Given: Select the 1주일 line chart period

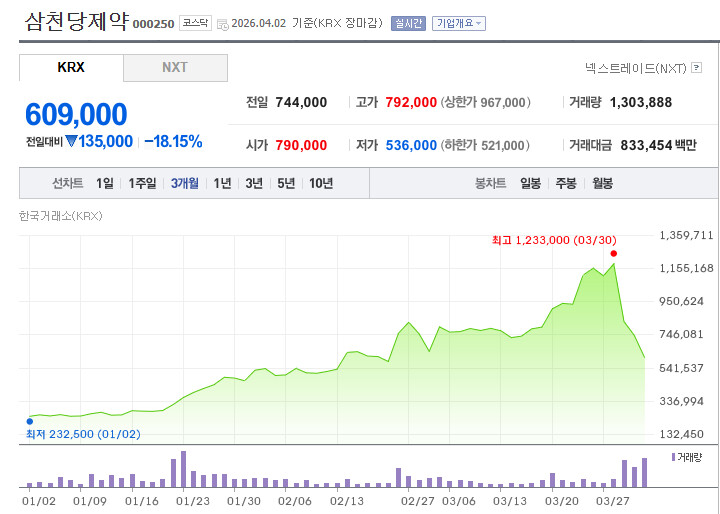Looking at the screenshot, I should (142, 184).
